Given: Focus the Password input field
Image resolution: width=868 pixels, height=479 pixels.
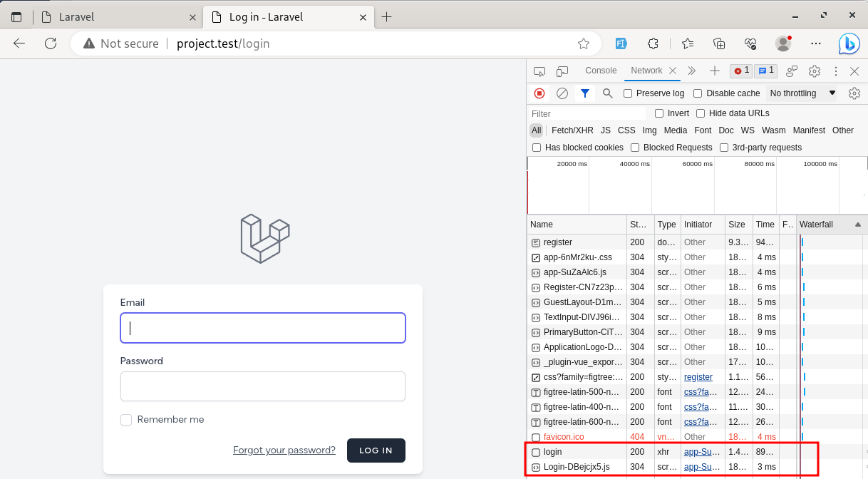Looking at the screenshot, I should [x=263, y=386].
